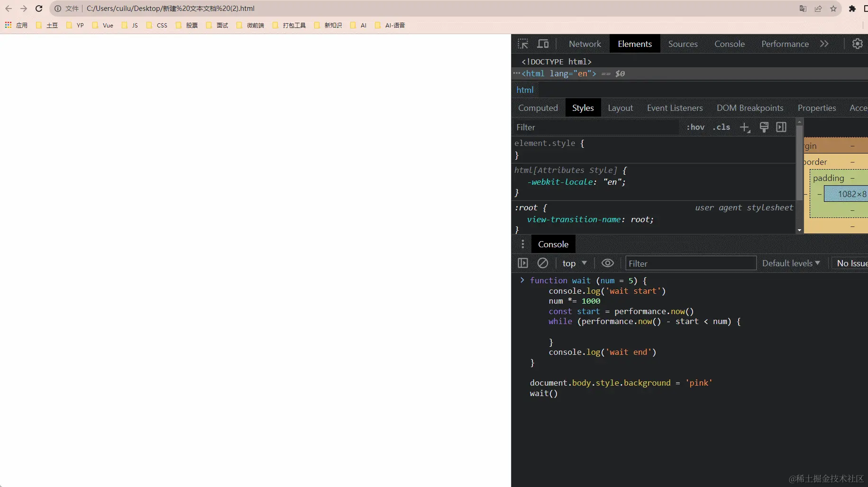Open apps grid bookmark shortcut

(16, 25)
